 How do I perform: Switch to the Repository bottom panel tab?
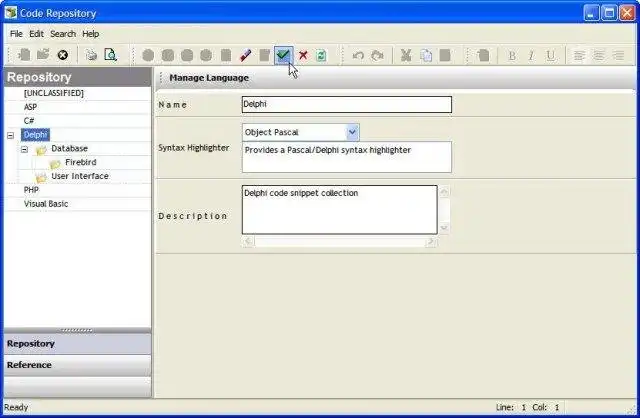(78, 344)
